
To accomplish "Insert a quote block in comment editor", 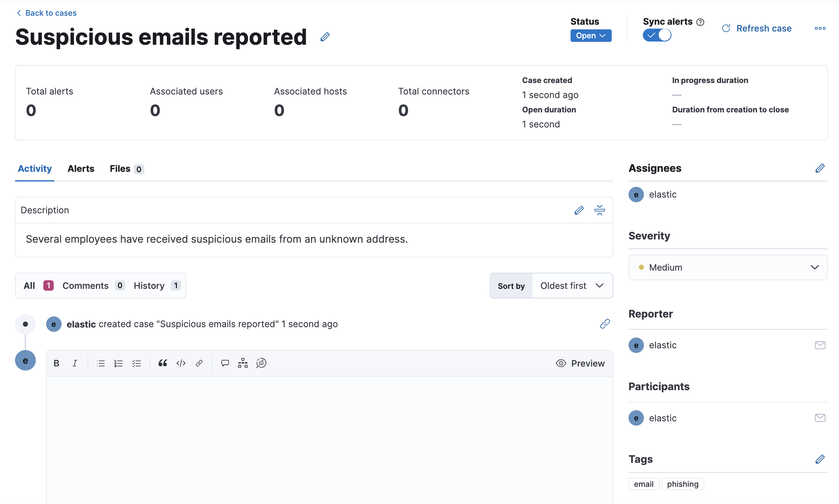I will click(163, 363).
